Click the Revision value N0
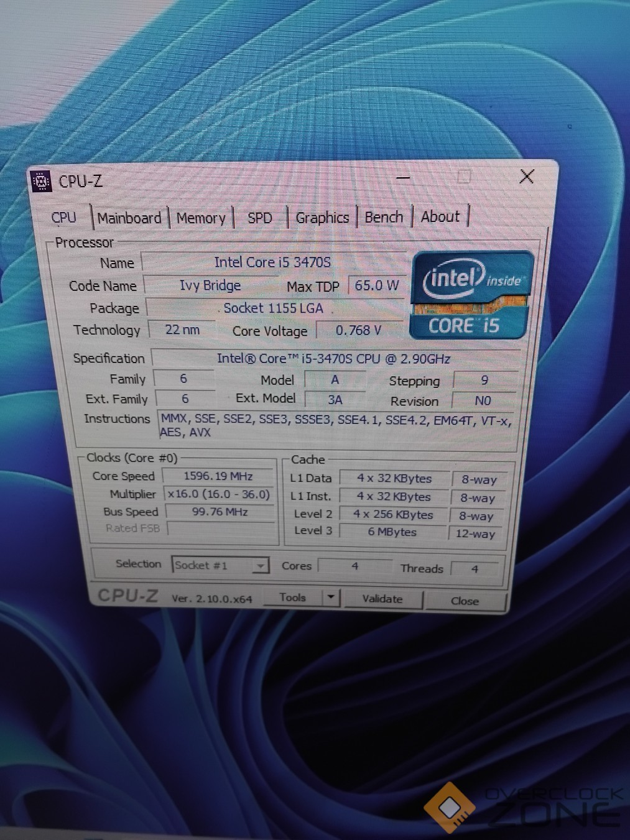Image resolution: width=630 pixels, height=840 pixels. (483, 401)
